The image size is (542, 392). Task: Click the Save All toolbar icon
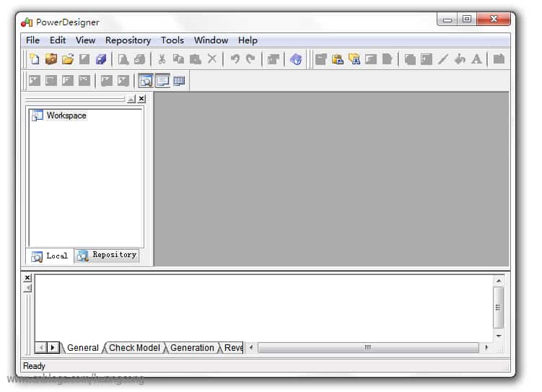(101, 59)
